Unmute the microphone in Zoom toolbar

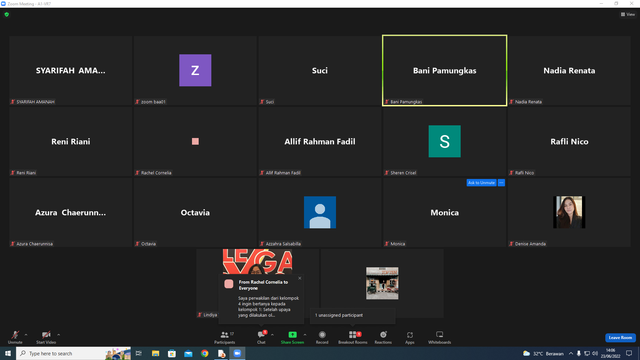pyautogui.click(x=15, y=337)
